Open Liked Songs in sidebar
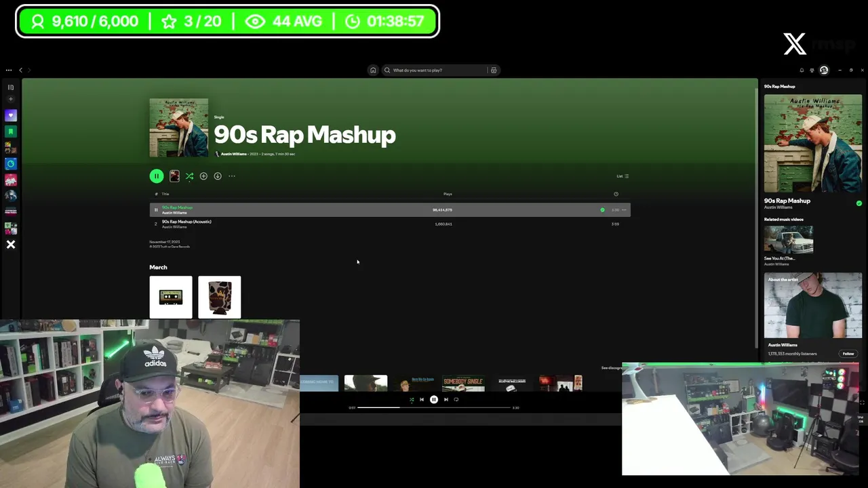The width and height of the screenshot is (868, 488). [x=11, y=115]
